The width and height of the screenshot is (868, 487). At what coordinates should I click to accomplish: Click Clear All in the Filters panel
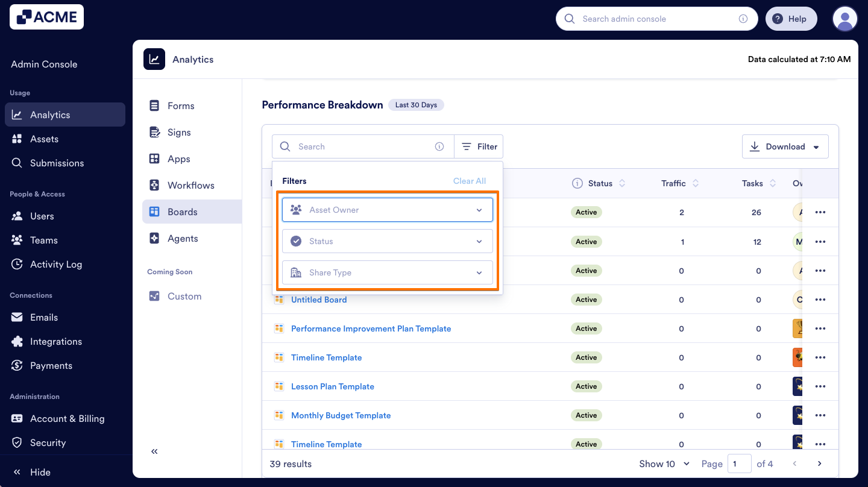(x=470, y=180)
